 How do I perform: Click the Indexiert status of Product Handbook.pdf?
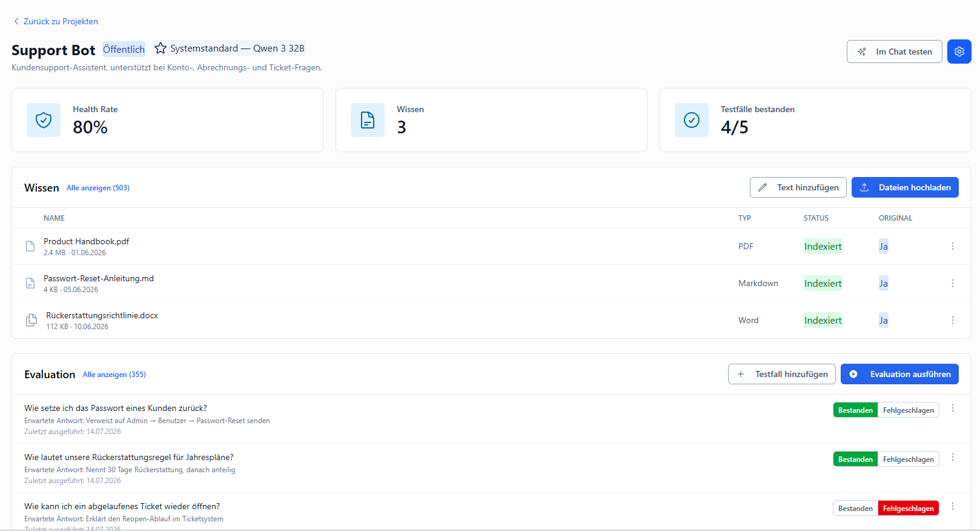pyautogui.click(x=823, y=246)
